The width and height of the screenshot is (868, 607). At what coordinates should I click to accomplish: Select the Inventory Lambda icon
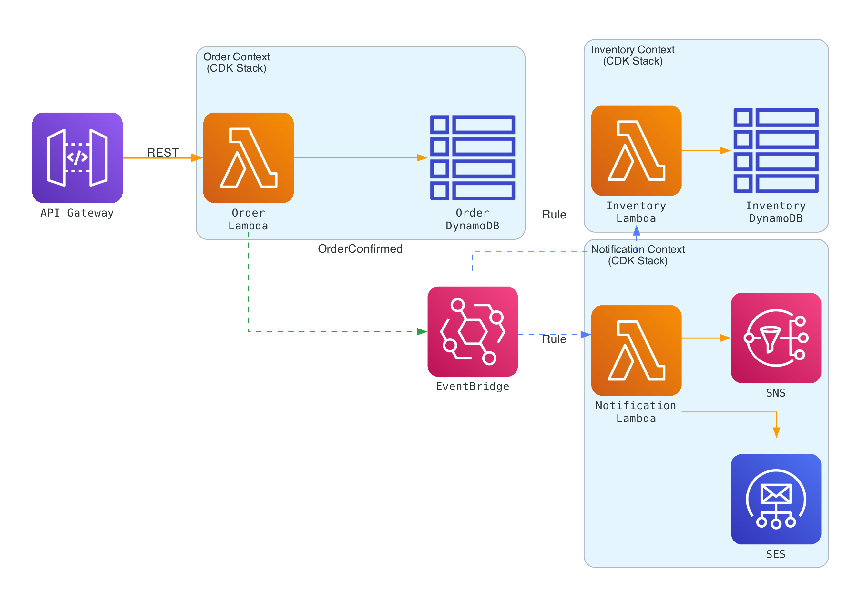(636, 150)
